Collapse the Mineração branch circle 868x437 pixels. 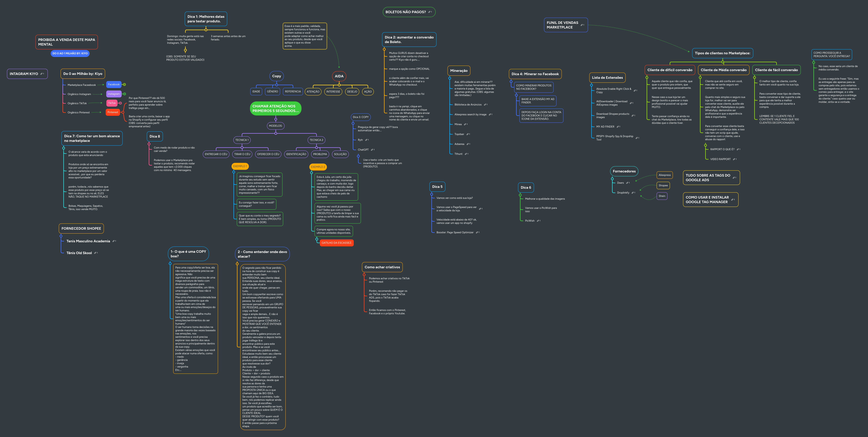[450, 78]
